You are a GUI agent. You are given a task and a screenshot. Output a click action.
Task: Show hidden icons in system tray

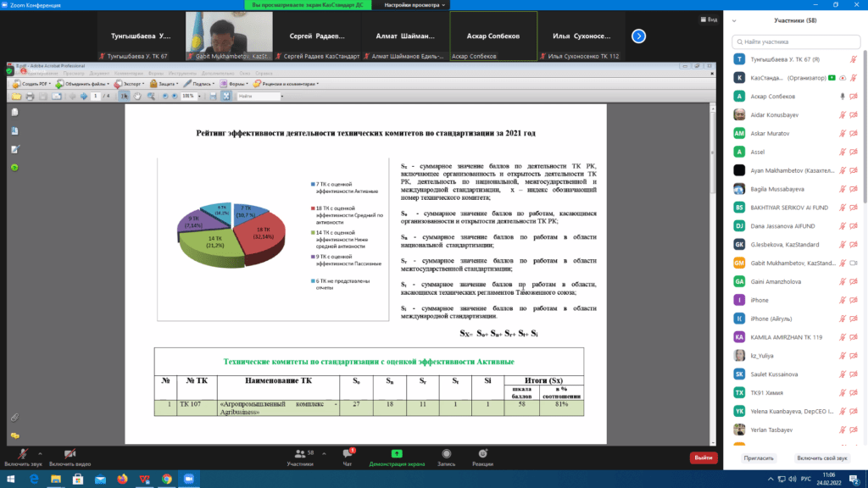click(x=771, y=480)
